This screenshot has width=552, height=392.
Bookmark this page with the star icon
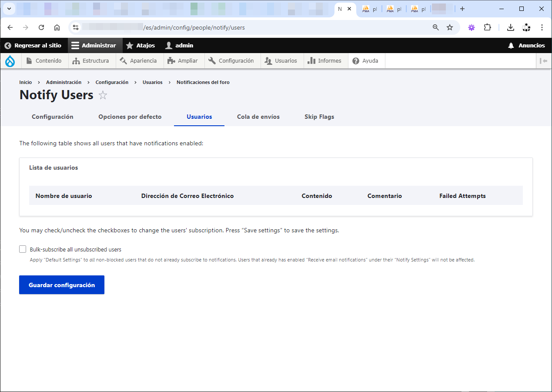[450, 27]
